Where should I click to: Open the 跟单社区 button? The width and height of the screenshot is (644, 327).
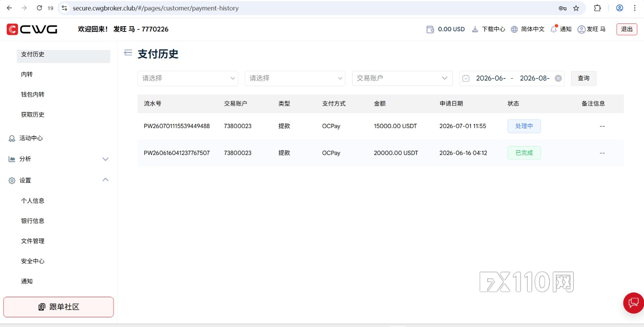58,307
